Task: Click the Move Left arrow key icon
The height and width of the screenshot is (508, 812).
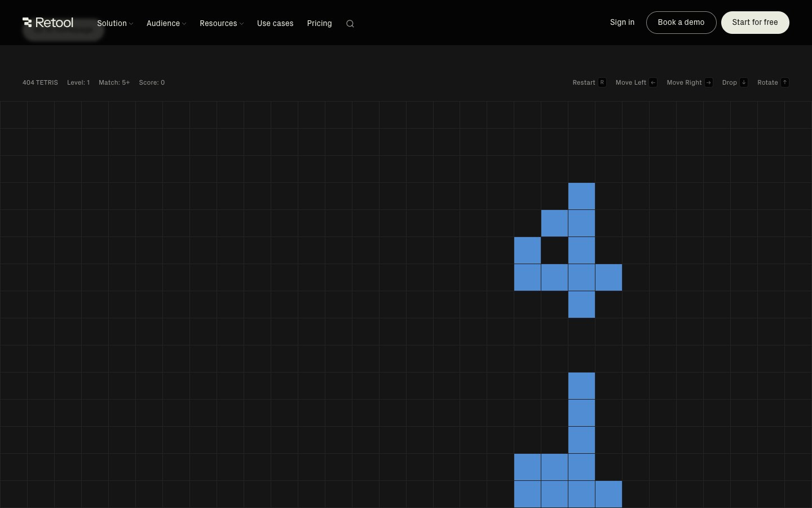Action: click(653, 82)
